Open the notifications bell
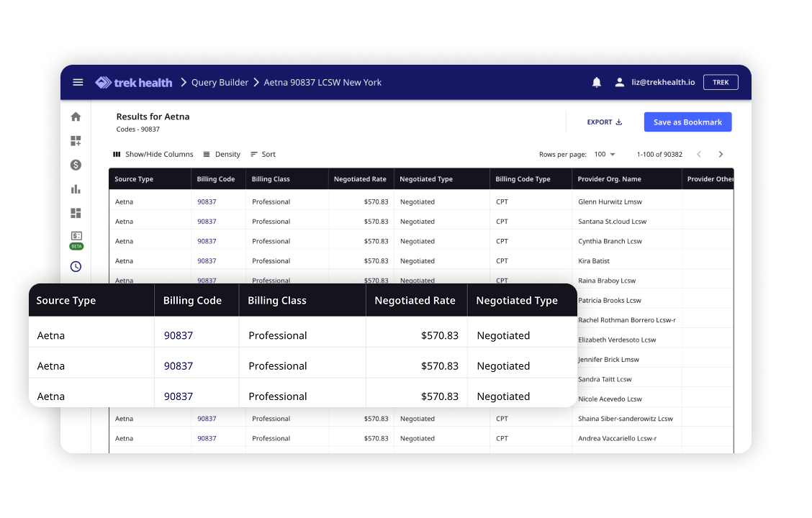 597,82
